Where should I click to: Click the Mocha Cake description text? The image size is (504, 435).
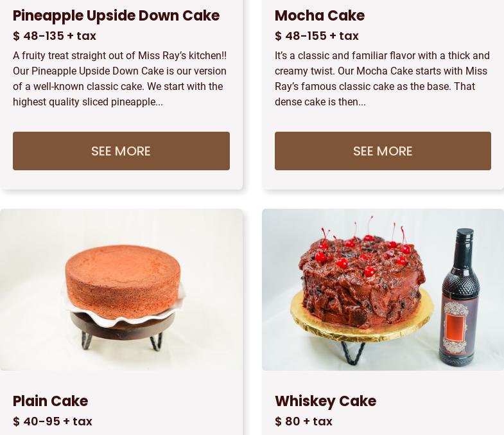tap(382, 79)
